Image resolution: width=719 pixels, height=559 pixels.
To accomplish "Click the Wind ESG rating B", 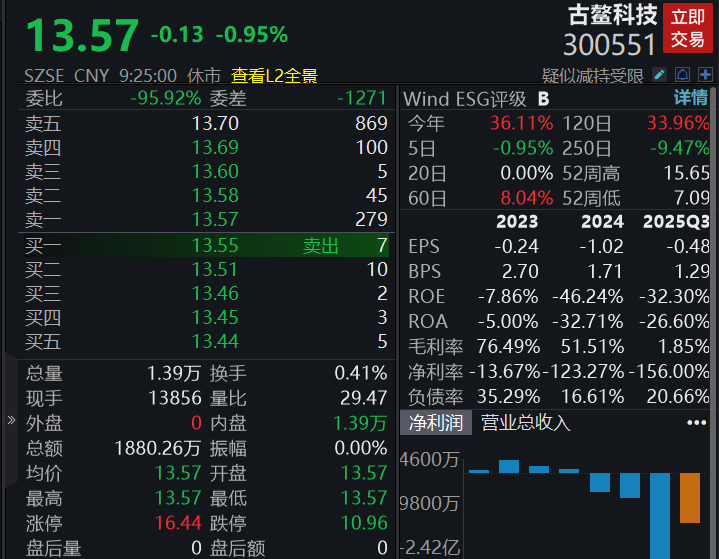I will coord(543,99).
